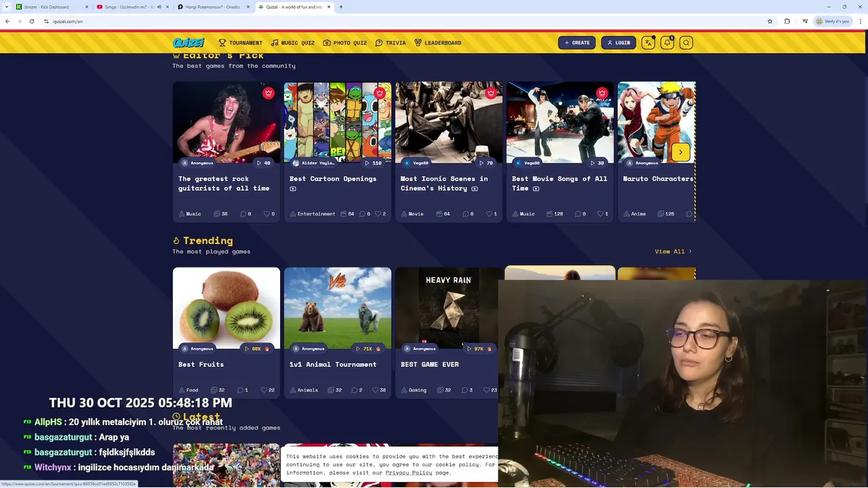Click Movie category on Iconic Scenes card
Viewport: 868px width, 488px height.
412,213
